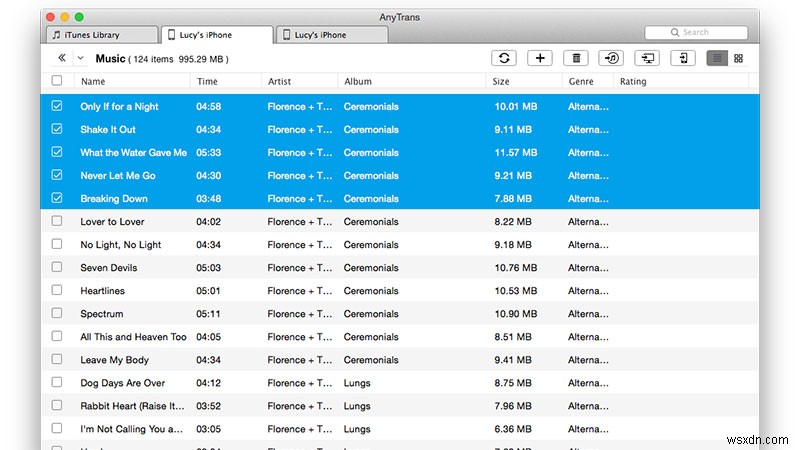Click the Send to iTunes icon
The image size is (800, 450).
[611, 58]
